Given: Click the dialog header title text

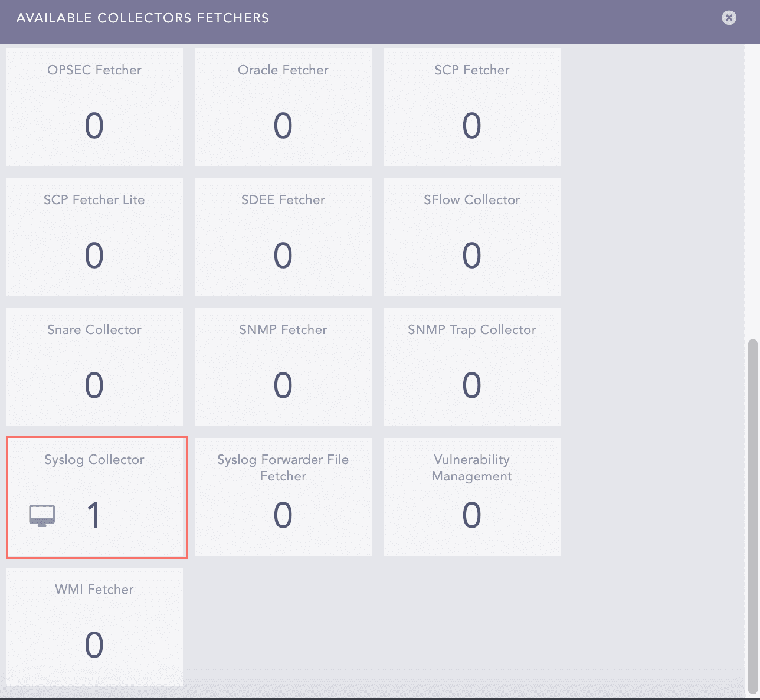Looking at the screenshot, I should click(143, 18).
